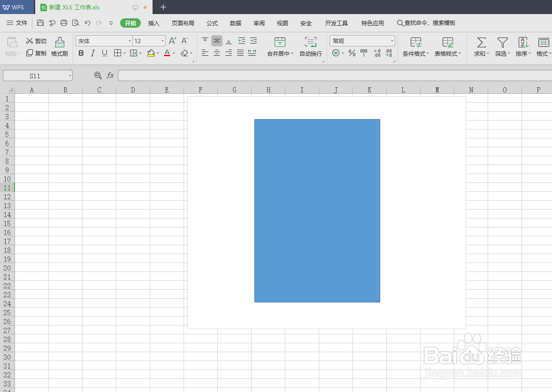Screen dimensions: 552x392
Task: Align text to bottom of cell
Action: [229, 41]
